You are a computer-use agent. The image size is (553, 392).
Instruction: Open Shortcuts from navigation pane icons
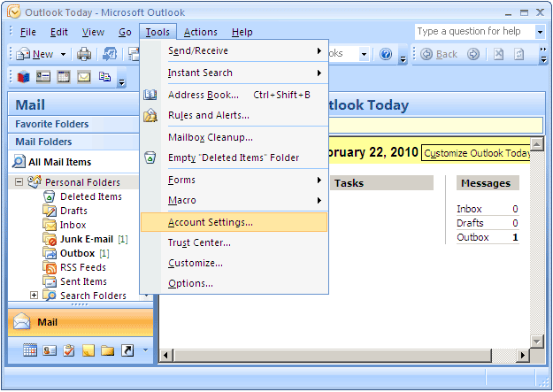click(127, 350)
